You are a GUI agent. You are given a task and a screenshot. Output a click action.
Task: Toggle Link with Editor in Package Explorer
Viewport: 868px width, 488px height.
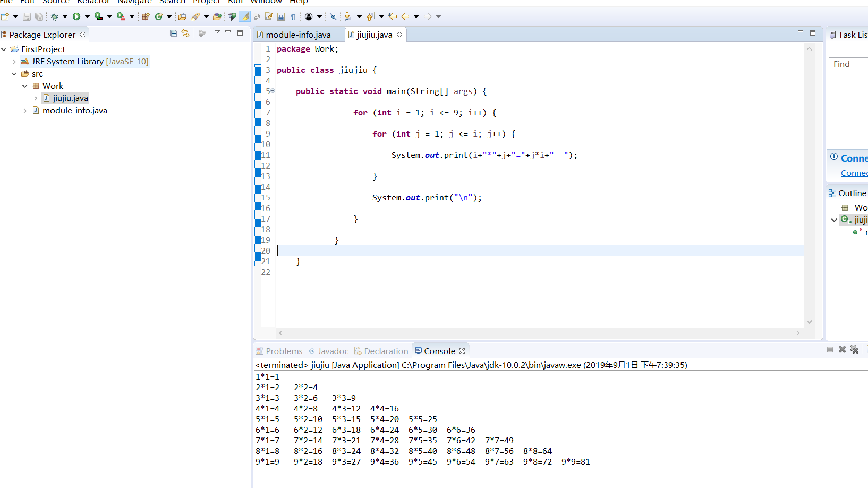(185, 33)
